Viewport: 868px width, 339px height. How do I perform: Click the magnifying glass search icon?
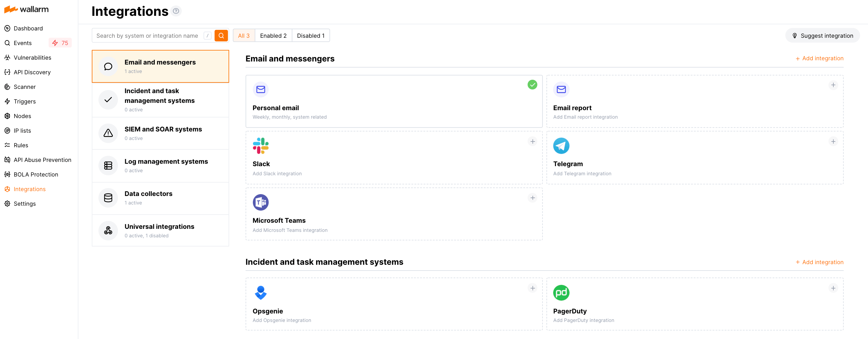tap(221, 35)
